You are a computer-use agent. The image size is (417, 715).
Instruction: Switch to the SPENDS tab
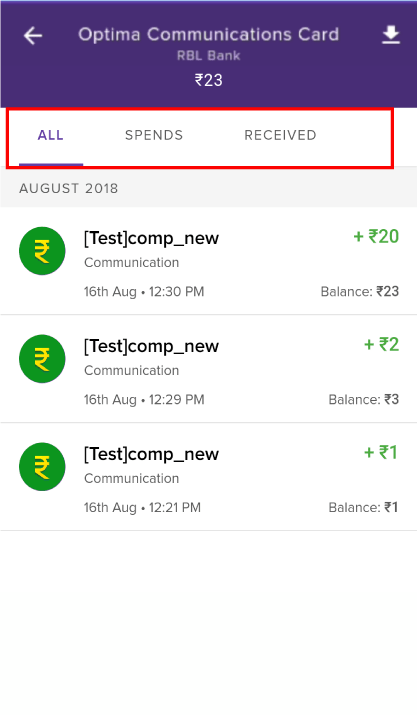[154, 135]
